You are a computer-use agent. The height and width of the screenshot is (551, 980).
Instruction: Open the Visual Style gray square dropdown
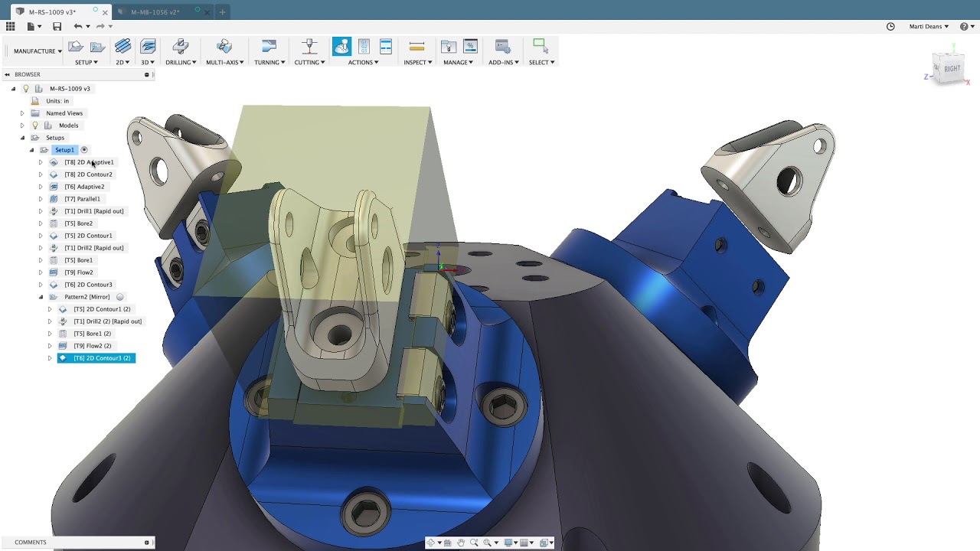(x=526, y=543)
